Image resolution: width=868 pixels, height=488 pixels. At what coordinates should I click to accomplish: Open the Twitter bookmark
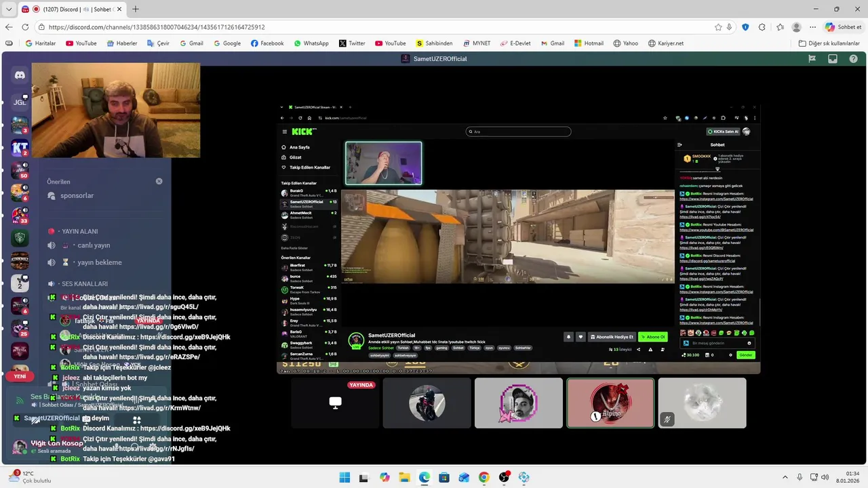coord(352,43)
